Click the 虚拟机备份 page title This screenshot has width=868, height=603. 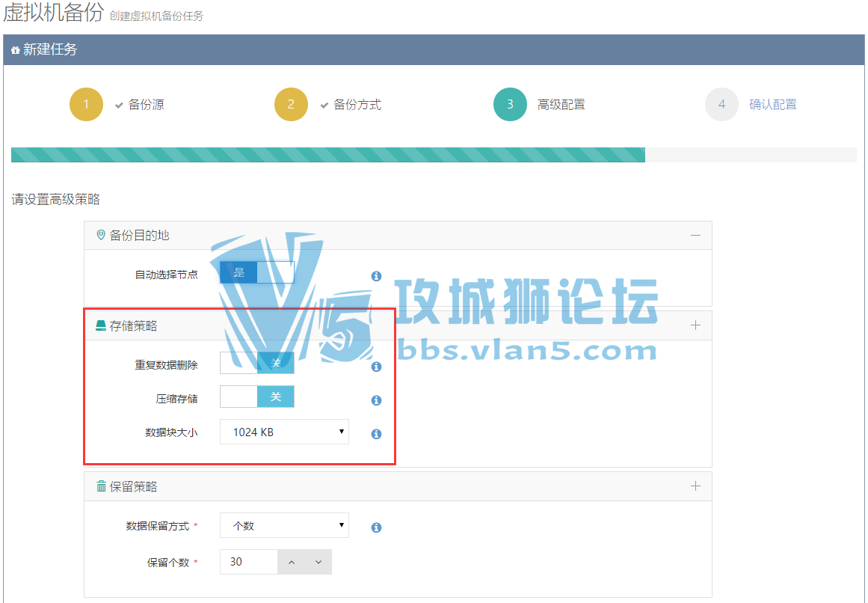point(54,12)
